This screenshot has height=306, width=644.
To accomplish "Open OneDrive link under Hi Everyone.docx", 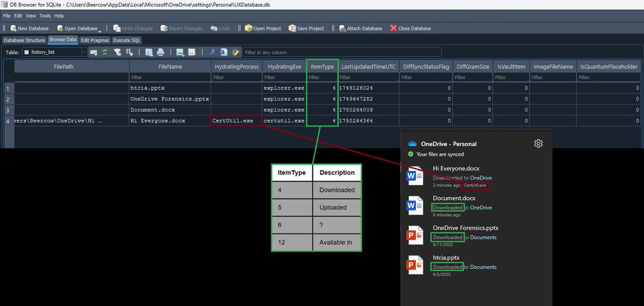I will (x=481, y=177).
